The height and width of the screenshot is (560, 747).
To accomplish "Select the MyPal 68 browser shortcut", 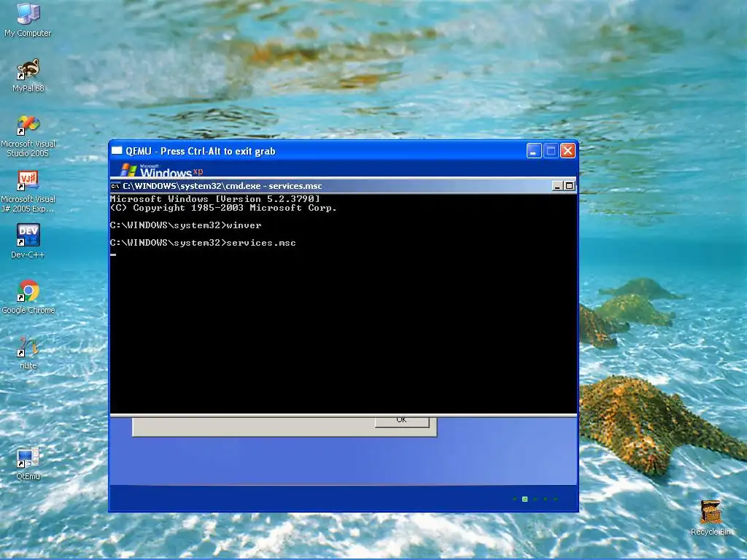I will 28,75.
